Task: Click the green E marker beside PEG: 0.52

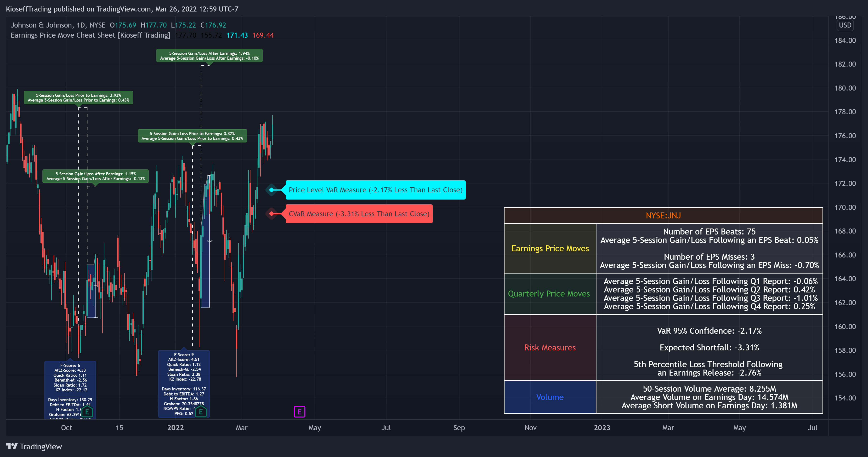Action: [201, 411]
